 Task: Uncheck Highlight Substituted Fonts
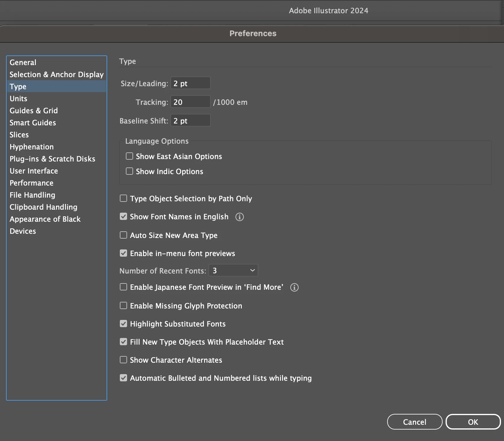pyautogui.click(x=123, y=324)
